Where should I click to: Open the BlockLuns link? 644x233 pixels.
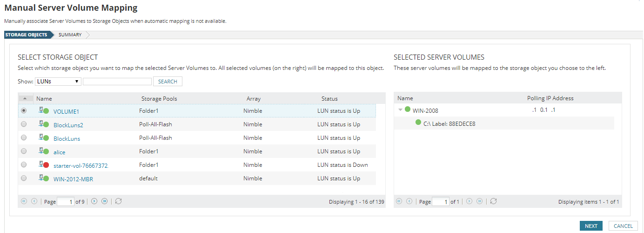(x=67, y=138)
